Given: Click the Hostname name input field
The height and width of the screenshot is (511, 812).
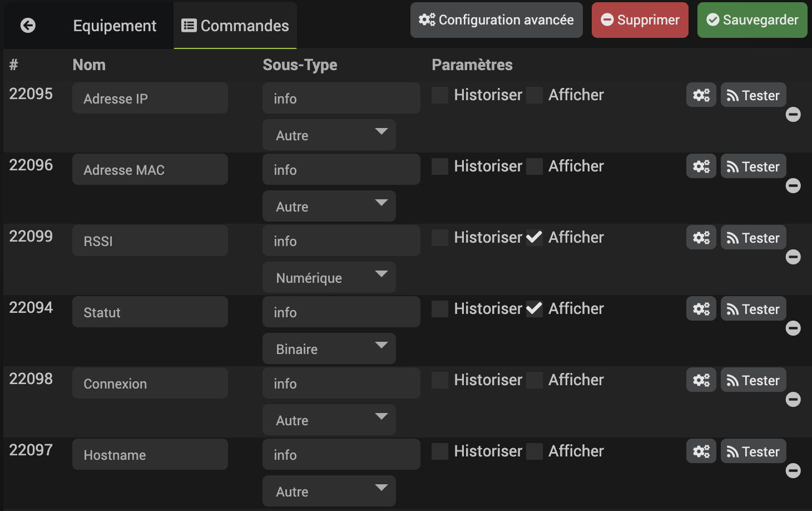Looking at the screenshot, I should [x=150, y=454].
